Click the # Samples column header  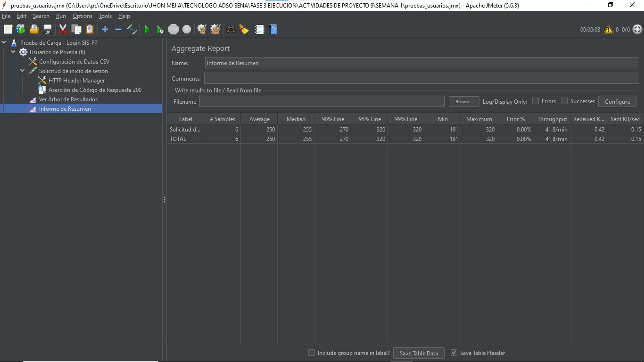tap(223, 119)
